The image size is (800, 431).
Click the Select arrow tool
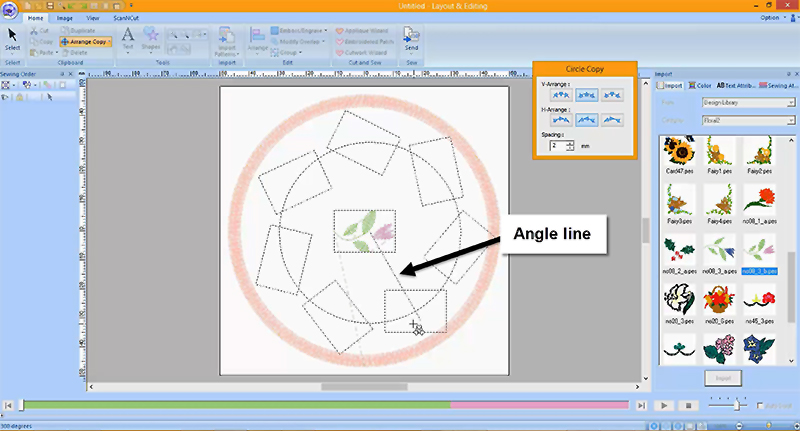pyautogui.click(x=12, y=40)
